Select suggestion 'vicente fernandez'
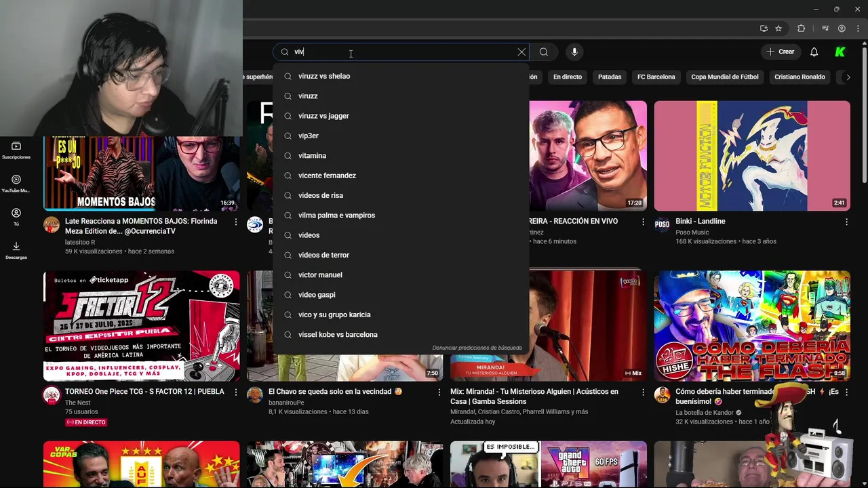 click(401, 176)
